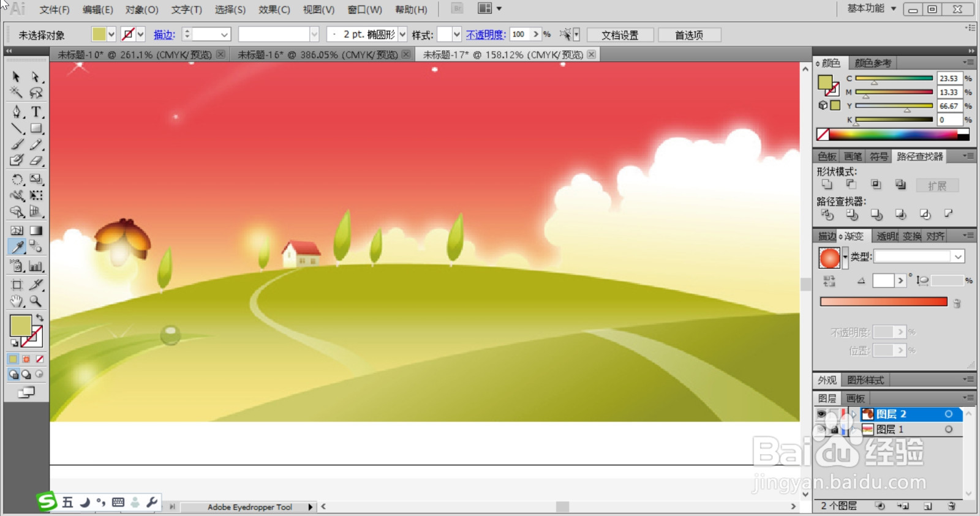Select the Shape Builder tool
Viewport: 980px width, 516px height.
pos(17,212)
